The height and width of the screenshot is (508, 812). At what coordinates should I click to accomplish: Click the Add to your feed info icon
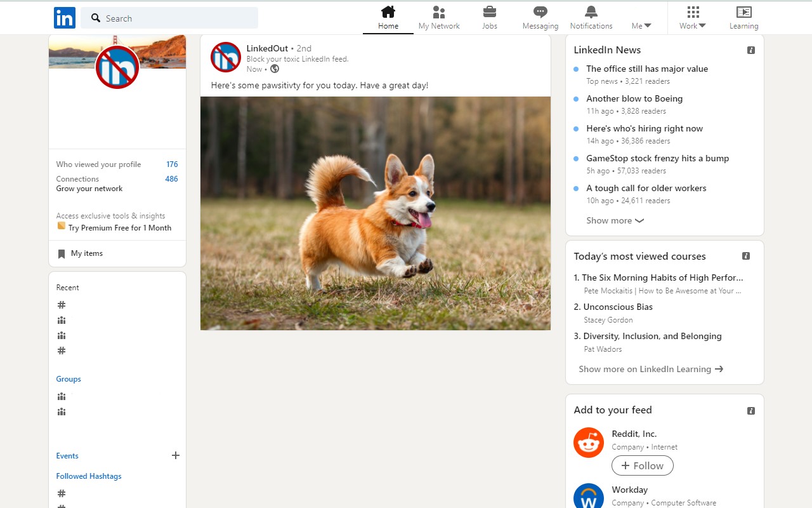pos(751,411)
